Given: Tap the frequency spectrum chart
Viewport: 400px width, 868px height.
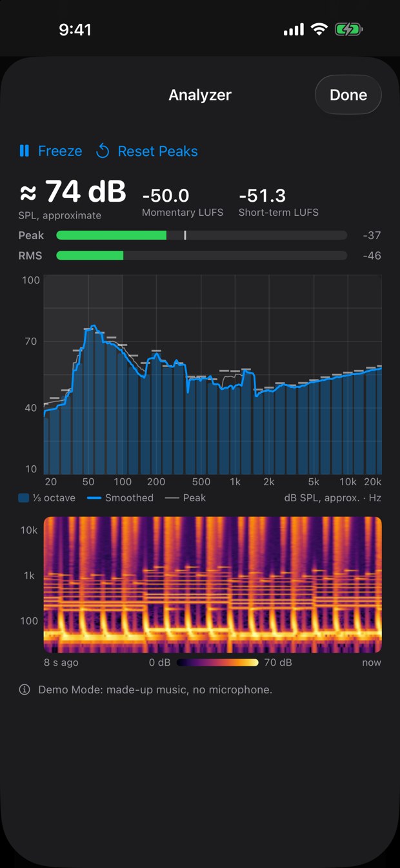Looking at the screenshot, I should pyautogui.click(x=213, y=375).
